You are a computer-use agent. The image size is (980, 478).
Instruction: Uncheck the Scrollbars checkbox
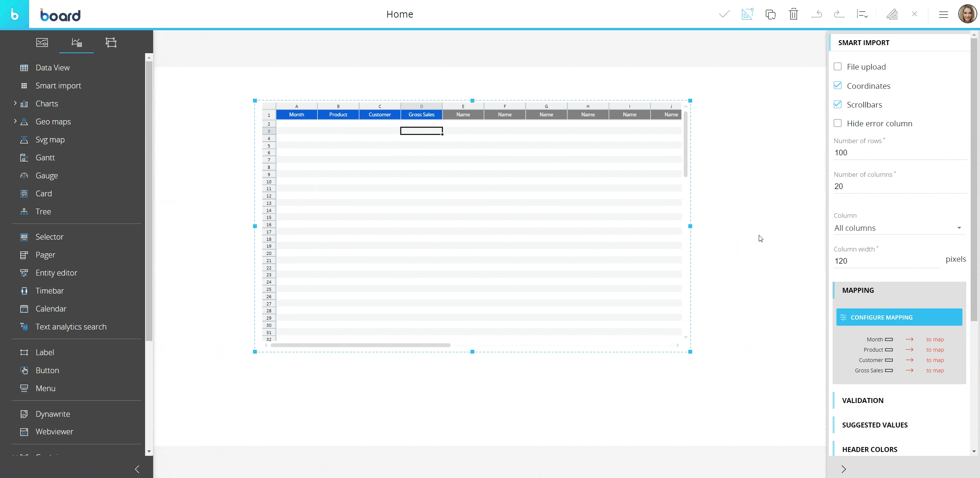pos(838,104)
